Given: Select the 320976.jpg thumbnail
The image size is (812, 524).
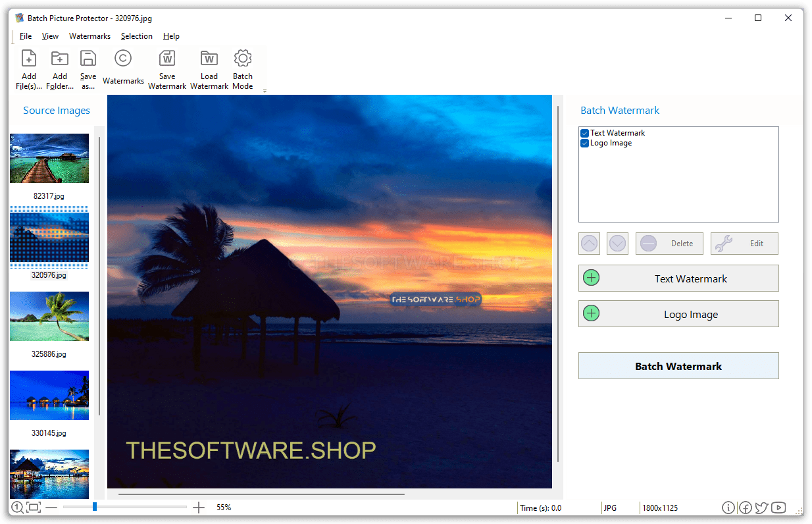Looking at the screenshot, I should [x=49, y=238].
